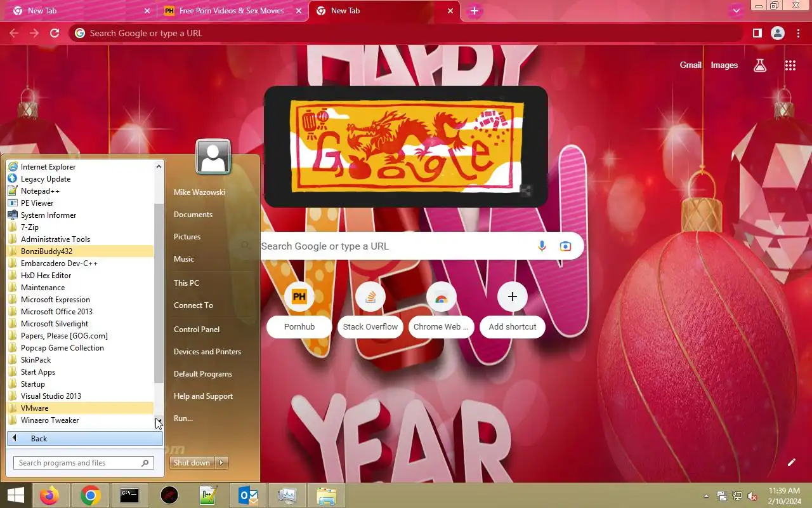Viewport: 812px width, 508px height.
Task: Open Notepad++ taskbar icon
Action: (x=208, y=495)
